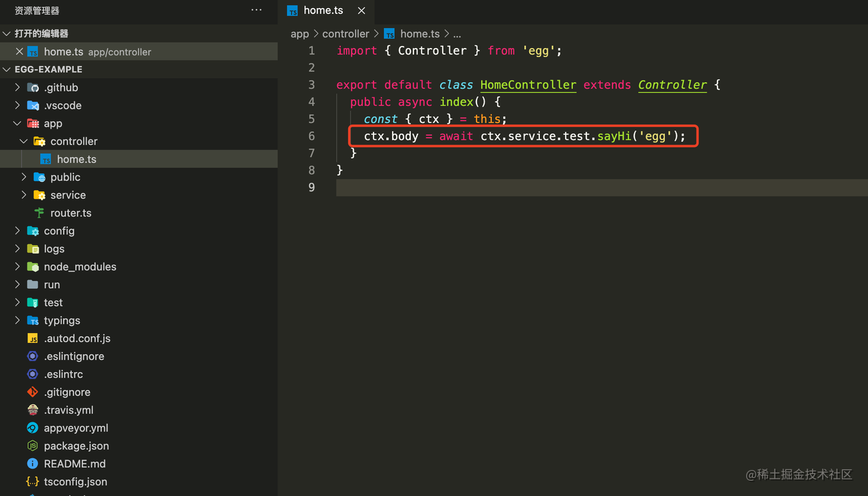Click the tsconfig.json braces icon
This screenshot has height=496, width=868.
(33, 482)
